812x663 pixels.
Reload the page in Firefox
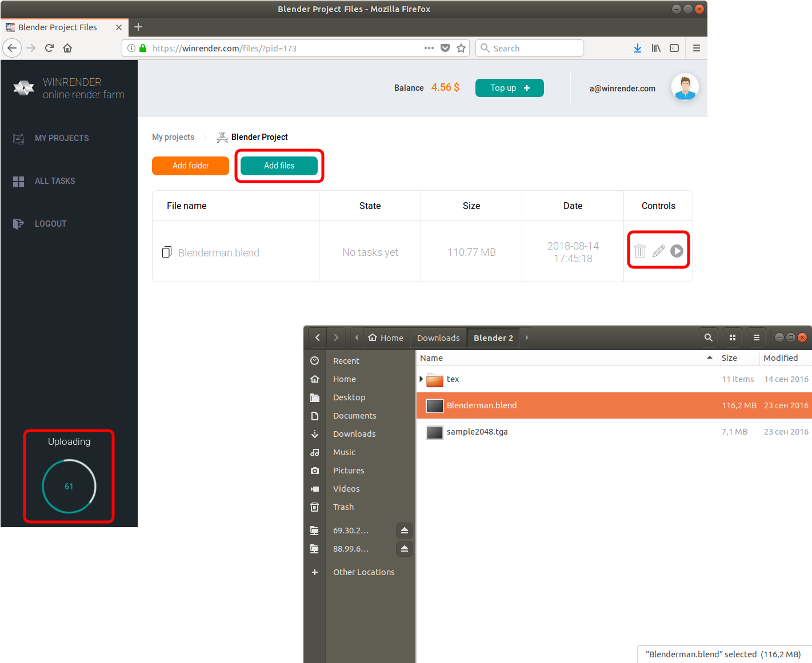point(49,48)
